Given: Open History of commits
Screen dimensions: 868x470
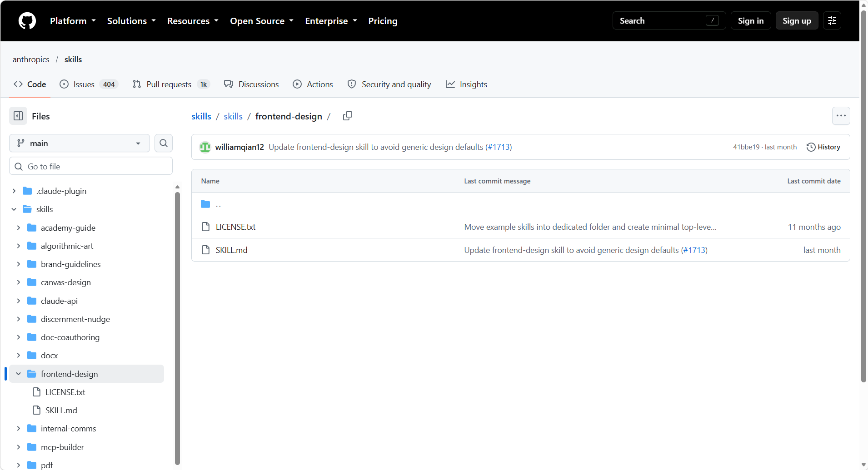Looking at the screenshot, I should pos(823,147).
